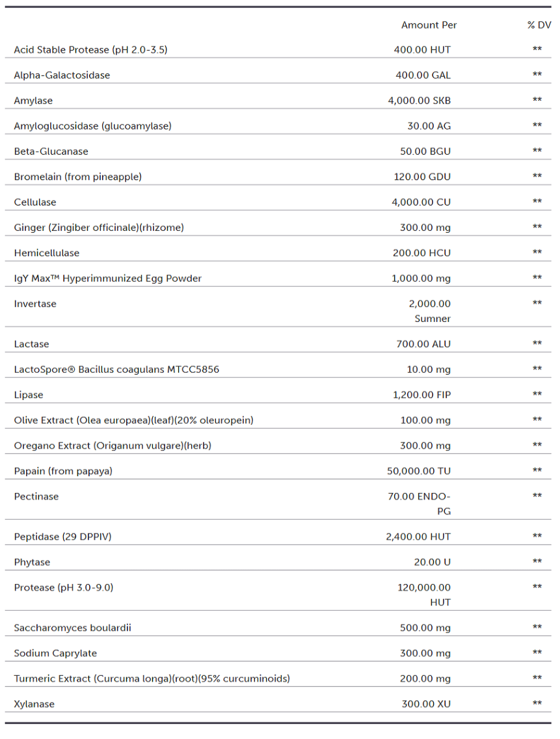Select the Beta-Glucanase 50.00 BGU value
Viewport: 560px width, 739px height.
click(x=425, y=151)
